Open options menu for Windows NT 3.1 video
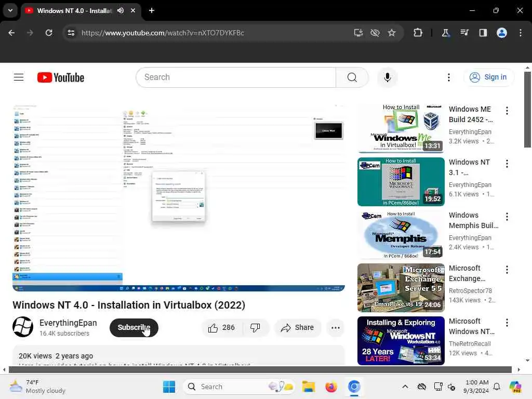The image size is (532, 399). coord(507,164)
